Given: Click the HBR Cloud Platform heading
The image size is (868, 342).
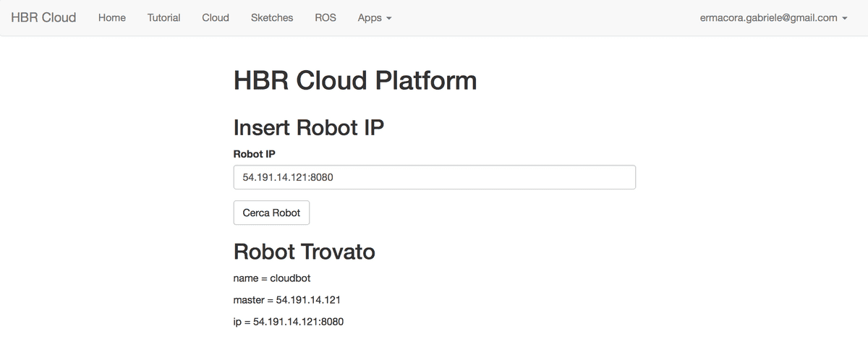Looking at the screenshot, I should pos(354,80).
